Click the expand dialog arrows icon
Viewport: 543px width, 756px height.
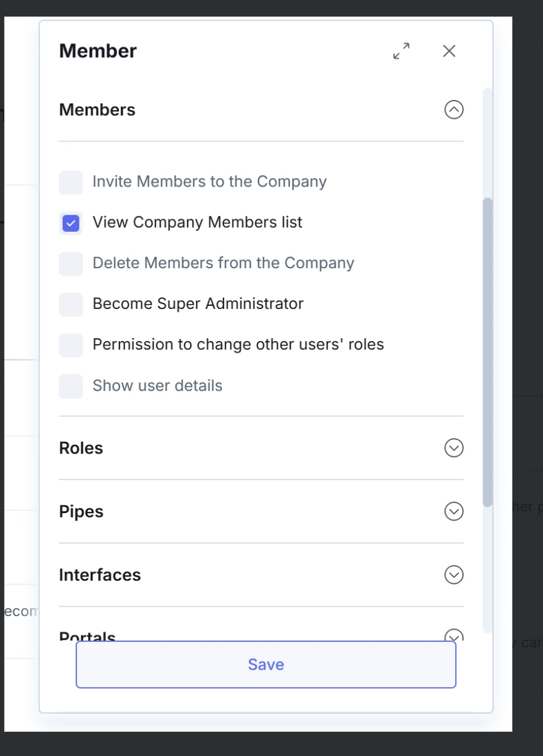401,51
